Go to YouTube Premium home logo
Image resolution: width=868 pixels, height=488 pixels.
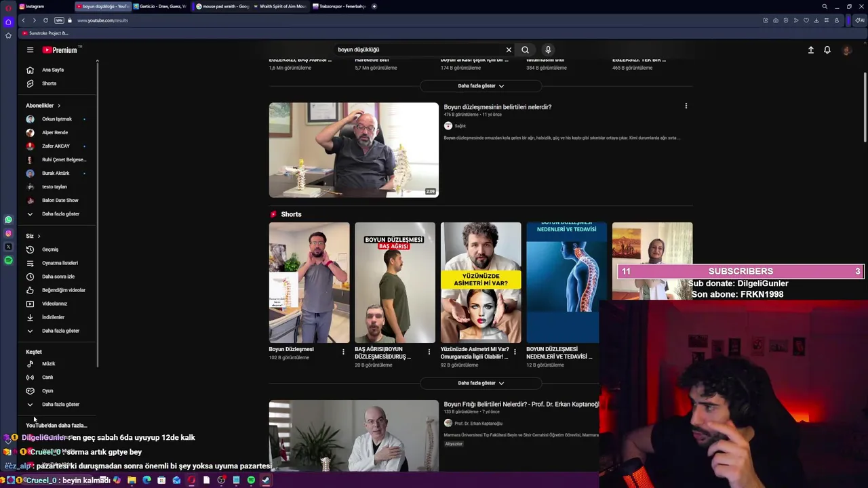pyautogui.click(x=61, y=50)
